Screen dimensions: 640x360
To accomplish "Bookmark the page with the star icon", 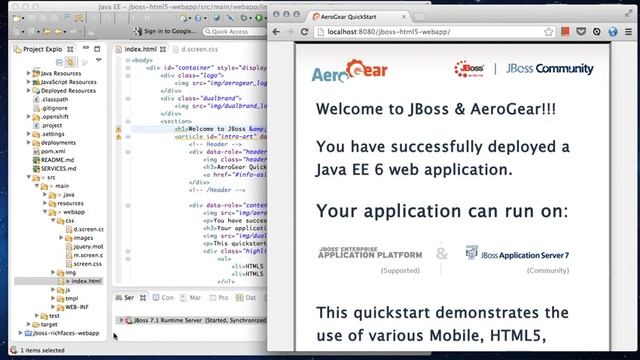I will (549, 31).
